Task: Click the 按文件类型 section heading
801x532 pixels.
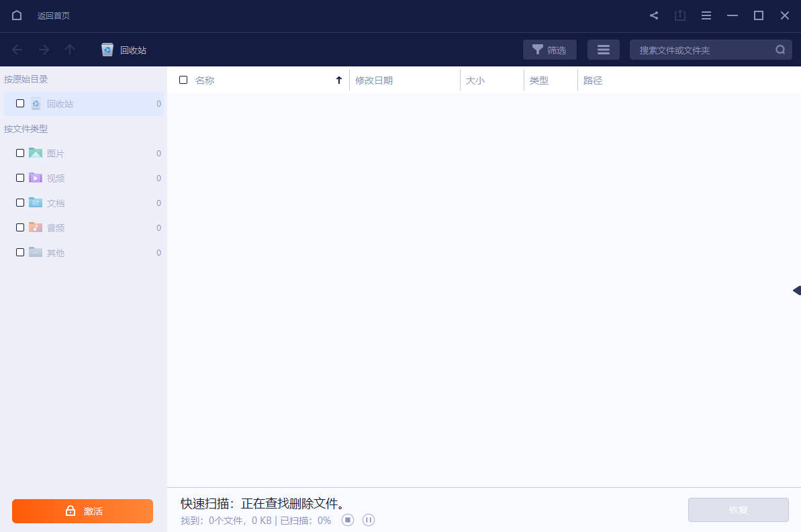Action: [26, 129]
